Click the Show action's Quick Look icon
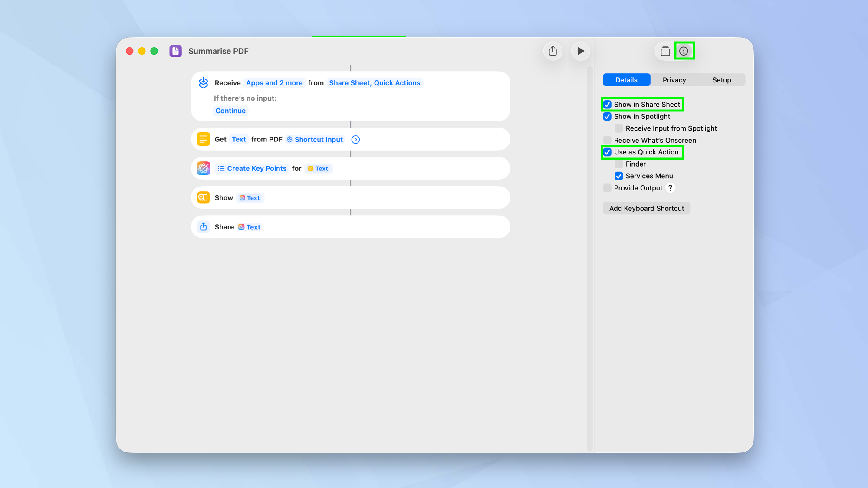Image resolution: width=868 pixels, height=488 pixels. 203,197
